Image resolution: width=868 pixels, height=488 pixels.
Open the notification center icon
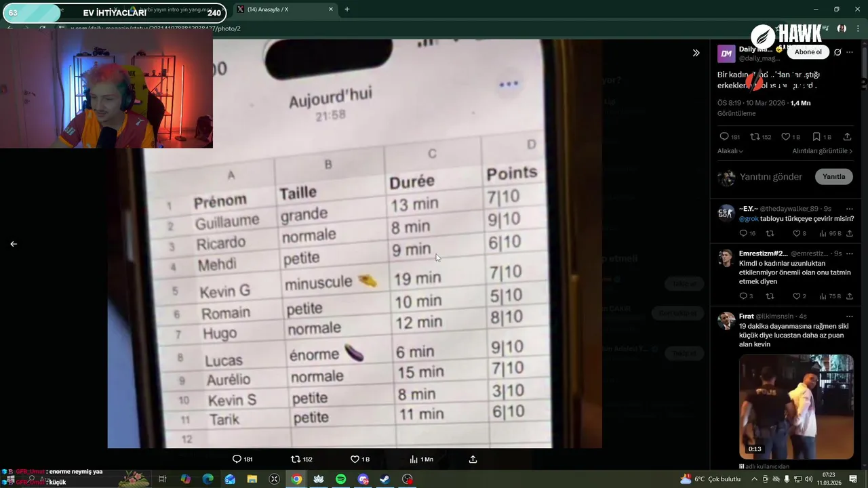click(853, 479)
